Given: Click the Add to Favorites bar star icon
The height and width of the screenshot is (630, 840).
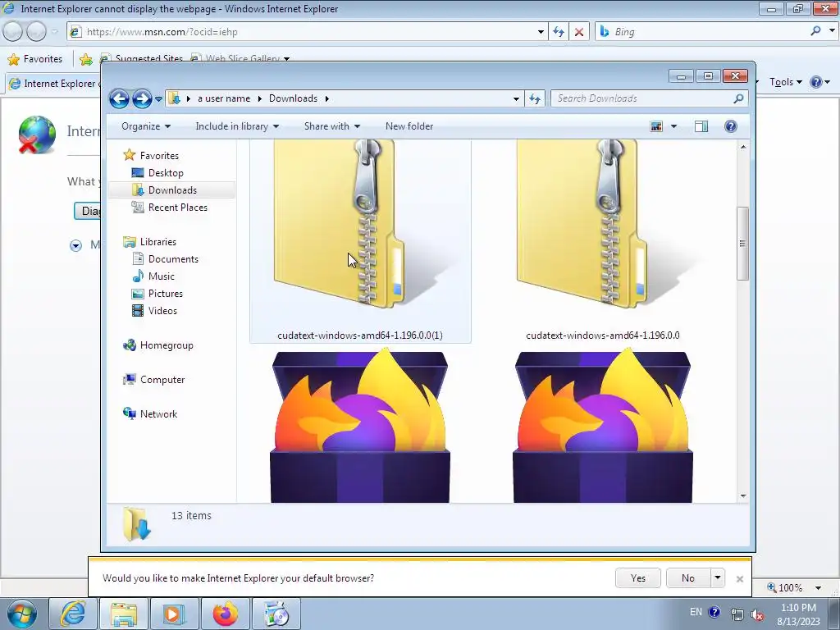Looking at the screenshot, I should coord(85,59).
